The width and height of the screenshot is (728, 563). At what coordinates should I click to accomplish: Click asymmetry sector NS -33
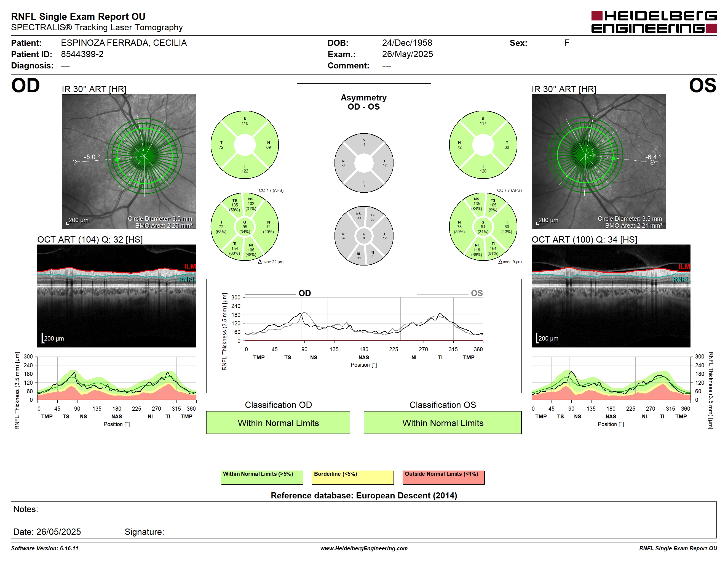tap(358, 216)
